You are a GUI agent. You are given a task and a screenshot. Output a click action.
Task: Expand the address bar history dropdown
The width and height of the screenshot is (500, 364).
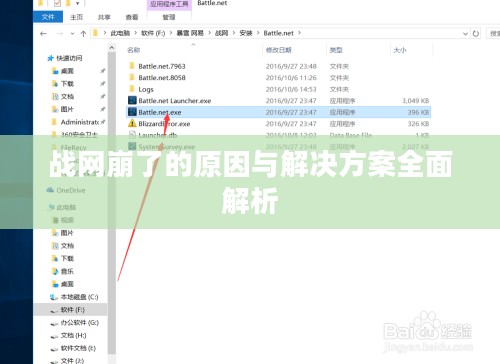tap(465, 33)
